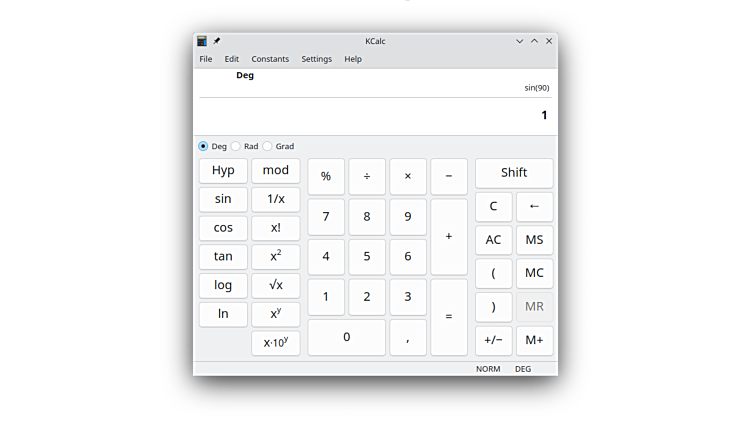Viewport: 752px width, 423px height.
Task: Toggle the Hyp hyperbolic mode button
Action: (x=223, y=171)
